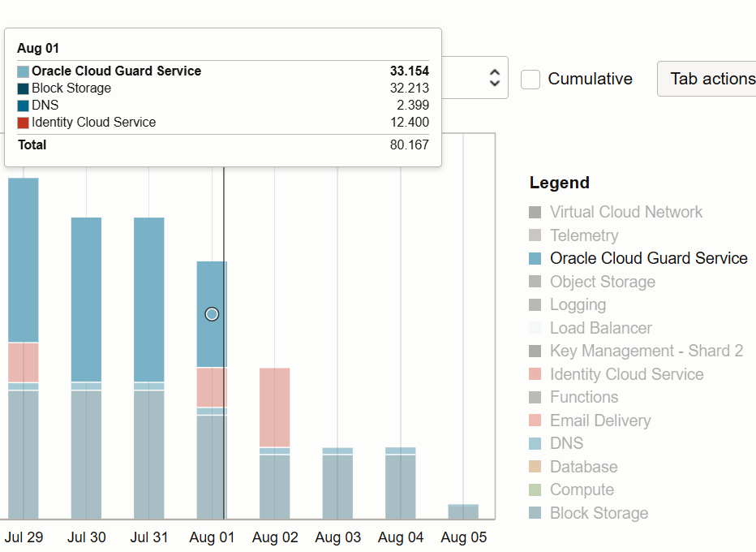This screenshot has height=552, width=756.
Task: Select the bottom Block Storage segment of Aug 02 bar
Action: 275,487
